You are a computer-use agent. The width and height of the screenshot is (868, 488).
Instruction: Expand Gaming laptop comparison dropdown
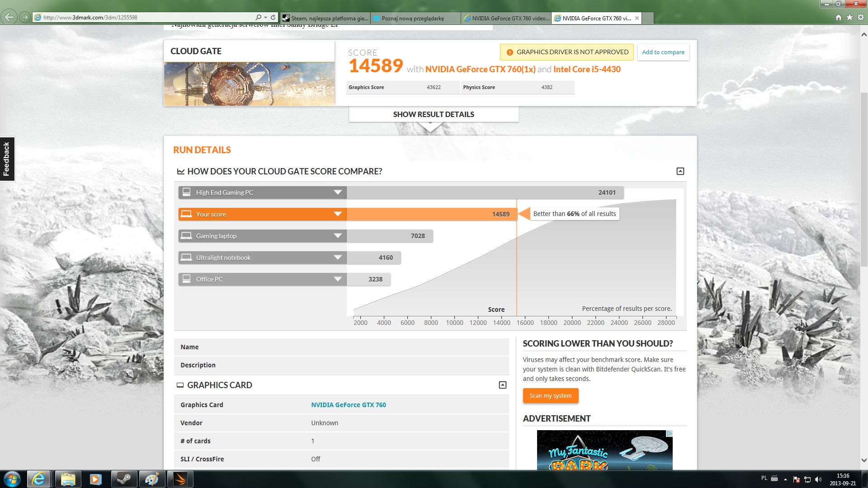[x=337, y=236]
